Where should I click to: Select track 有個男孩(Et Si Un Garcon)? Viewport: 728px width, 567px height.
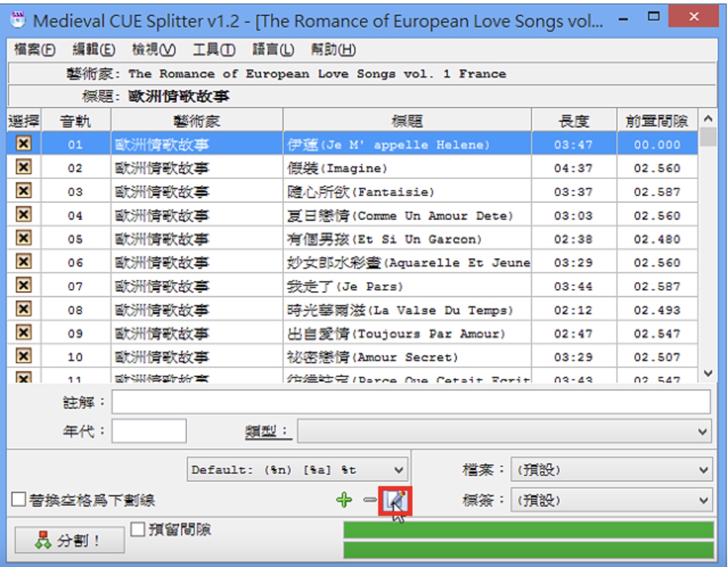(x=385, y=239)
